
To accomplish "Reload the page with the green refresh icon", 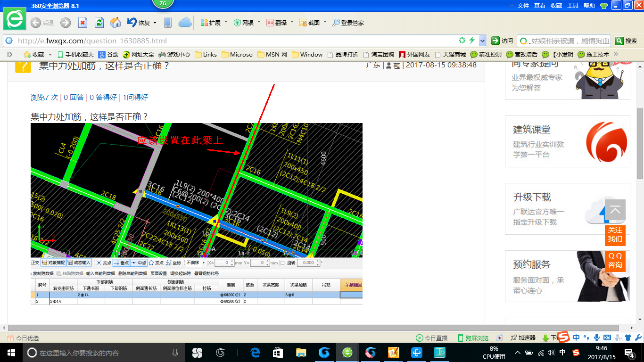I will [99, 23].
